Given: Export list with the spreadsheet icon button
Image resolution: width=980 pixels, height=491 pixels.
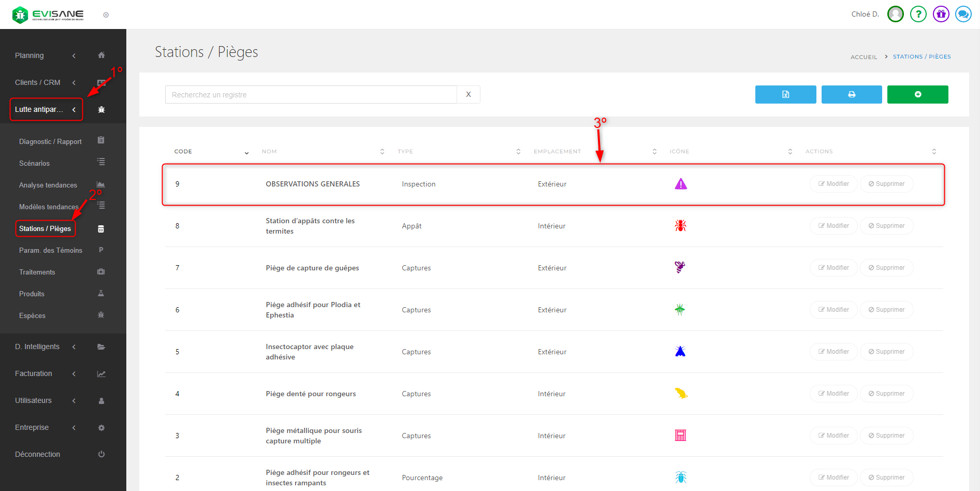Looking at the screenshot, I should point(785,94).
